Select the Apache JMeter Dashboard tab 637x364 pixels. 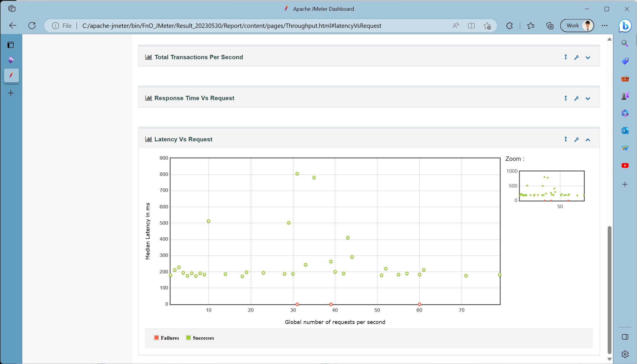coord(11,75)
